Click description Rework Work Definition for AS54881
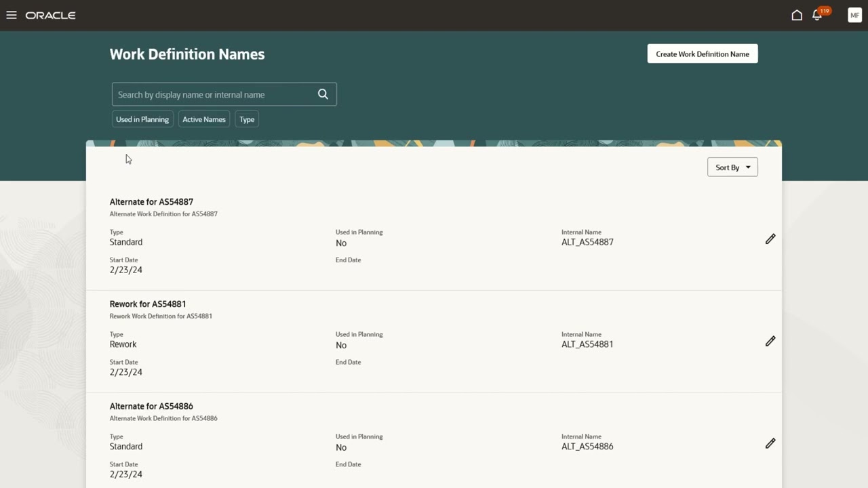This screenshot has height=488, width=868. [161, 317]
